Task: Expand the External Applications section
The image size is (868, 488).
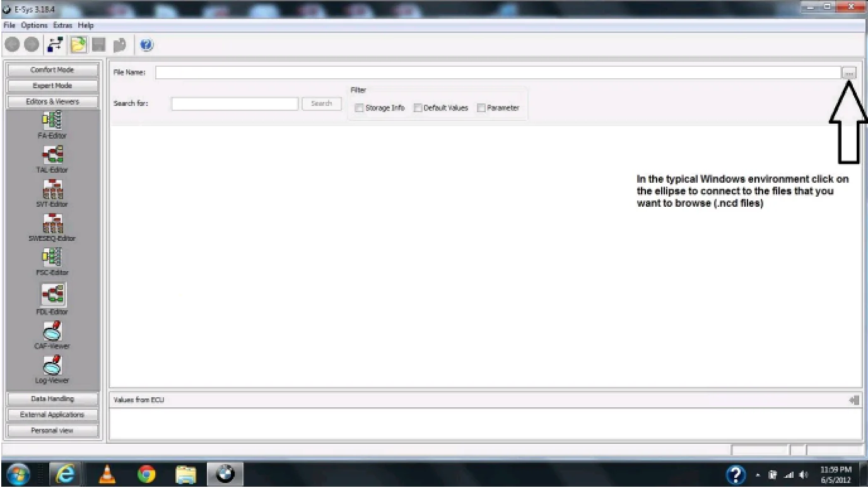Action: [x=52, y=415]
